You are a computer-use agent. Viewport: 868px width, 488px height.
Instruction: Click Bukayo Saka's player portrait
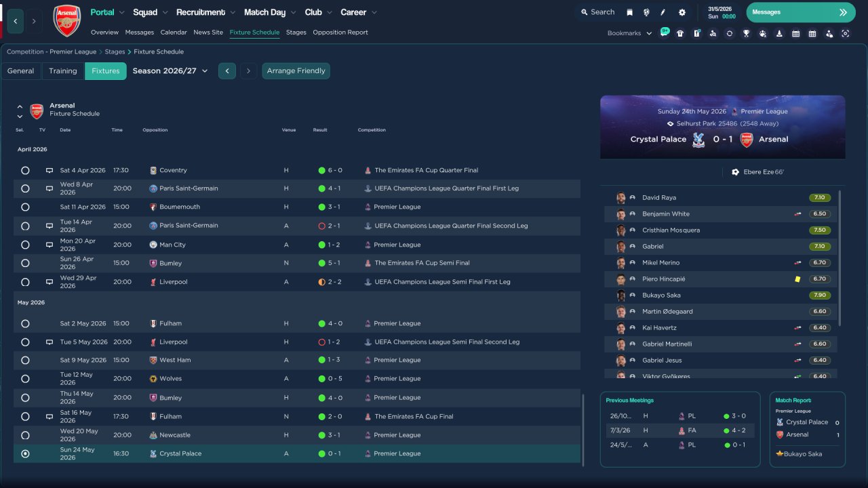620,296
